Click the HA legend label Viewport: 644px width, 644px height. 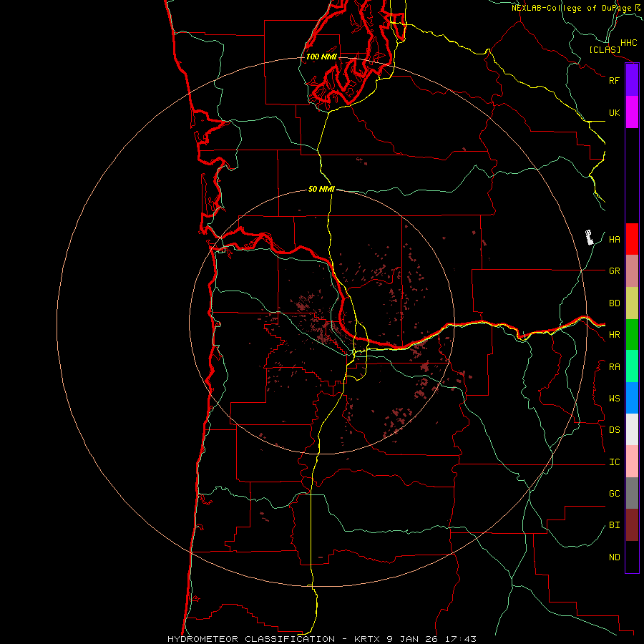[x=615, y=240]
